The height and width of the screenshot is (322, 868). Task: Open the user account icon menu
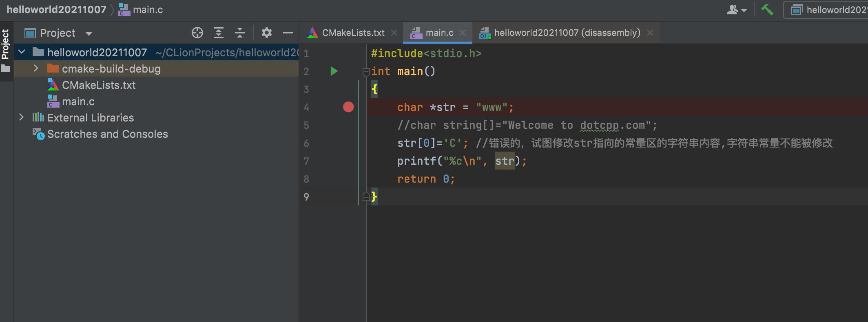point(736,10)
